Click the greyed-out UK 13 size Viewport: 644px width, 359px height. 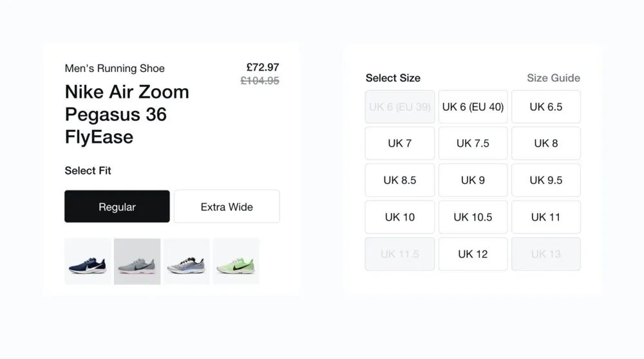click(x=545, y=254)
